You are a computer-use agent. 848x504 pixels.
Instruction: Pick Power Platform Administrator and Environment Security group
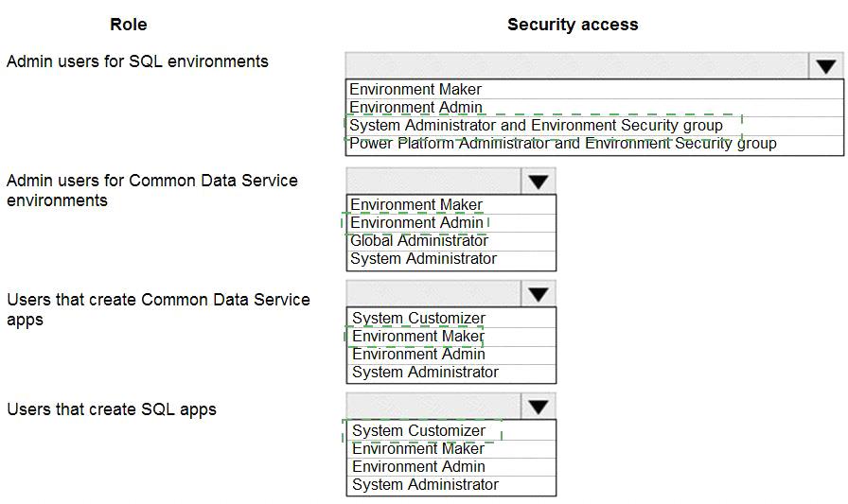click(594, 144)
